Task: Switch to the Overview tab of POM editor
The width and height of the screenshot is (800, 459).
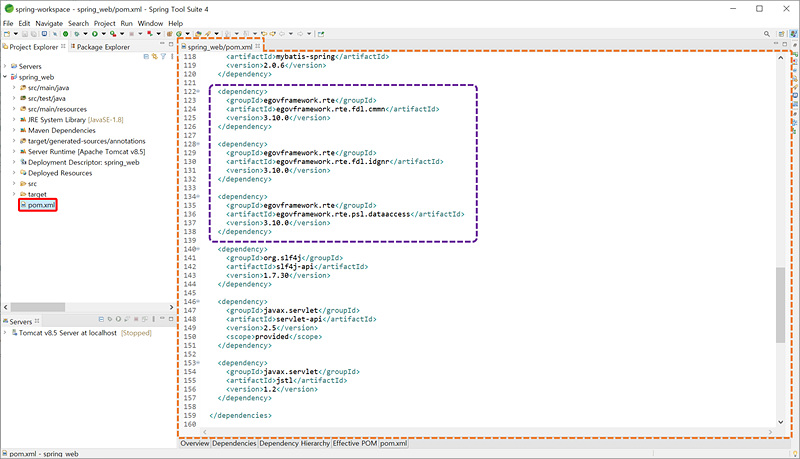Action: coord(195,444)
